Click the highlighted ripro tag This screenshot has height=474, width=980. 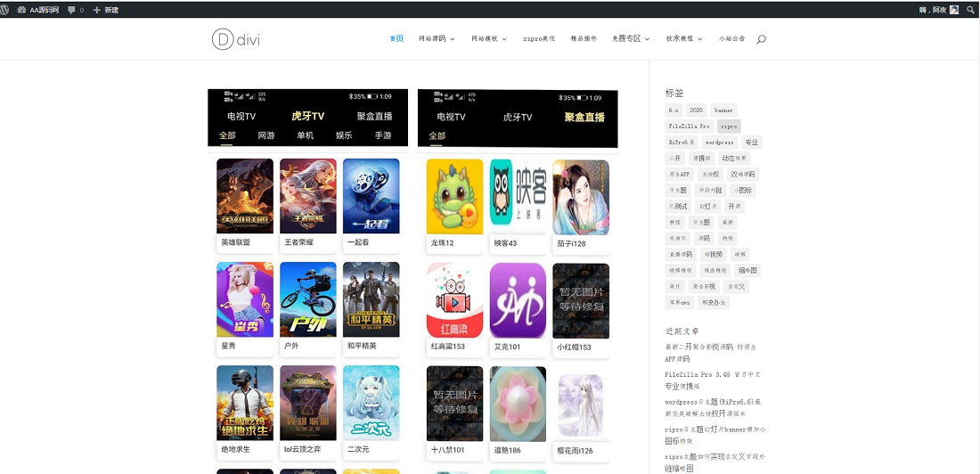(729, 127)
